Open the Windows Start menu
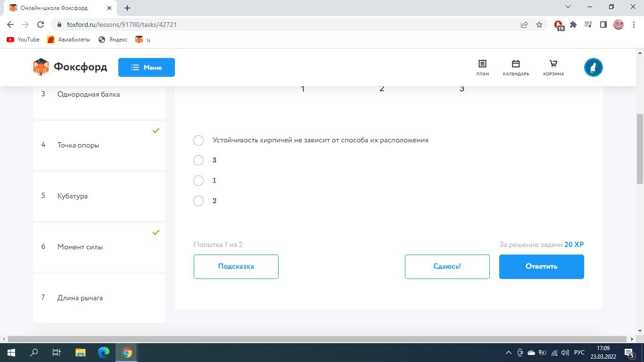This screenshot has height=362, width=644. 11,353
